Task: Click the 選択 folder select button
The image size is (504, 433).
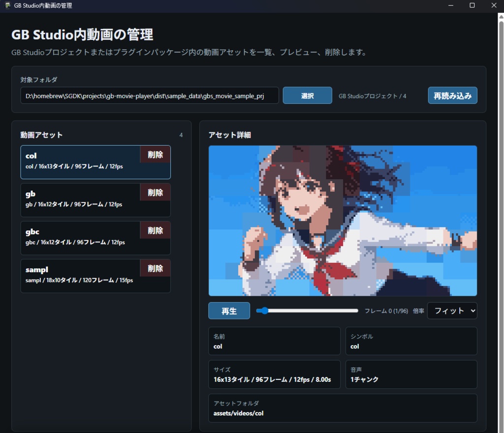Action: pos(307,95)
